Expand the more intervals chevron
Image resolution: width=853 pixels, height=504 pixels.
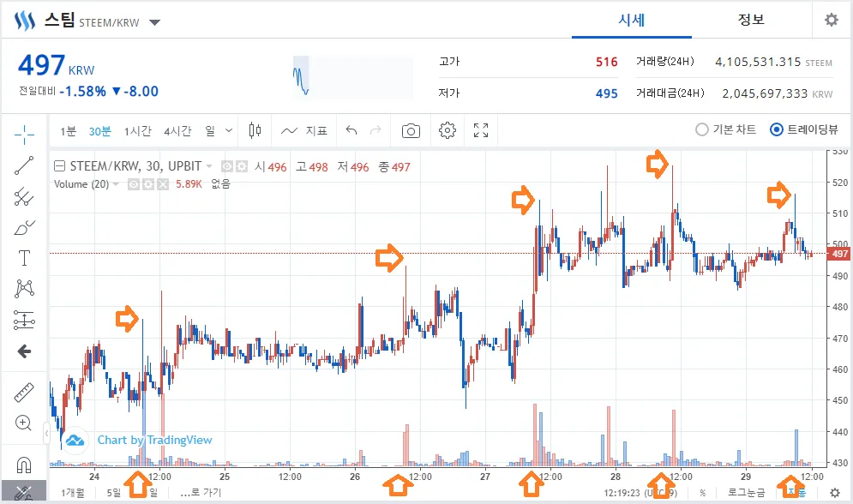(x=229, y=130)
